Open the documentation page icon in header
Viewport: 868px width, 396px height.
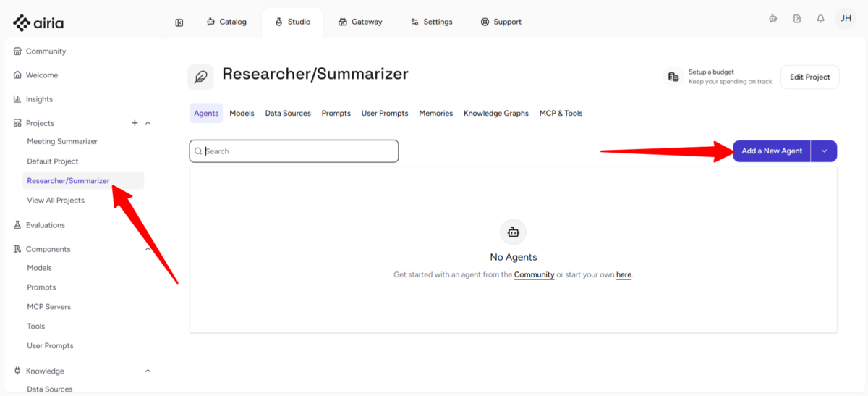point(796,19)
